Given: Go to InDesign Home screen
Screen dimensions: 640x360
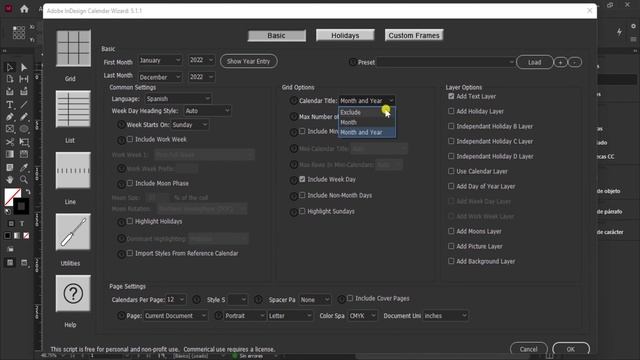Looking at the screenshot, I should click(x=24, y=9).
